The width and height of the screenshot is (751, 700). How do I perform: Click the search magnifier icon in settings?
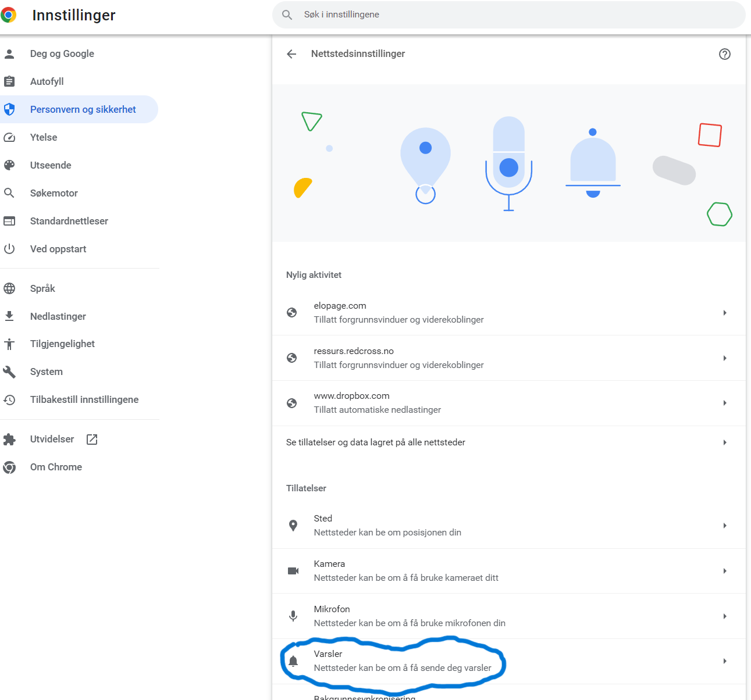click(287, 15)
